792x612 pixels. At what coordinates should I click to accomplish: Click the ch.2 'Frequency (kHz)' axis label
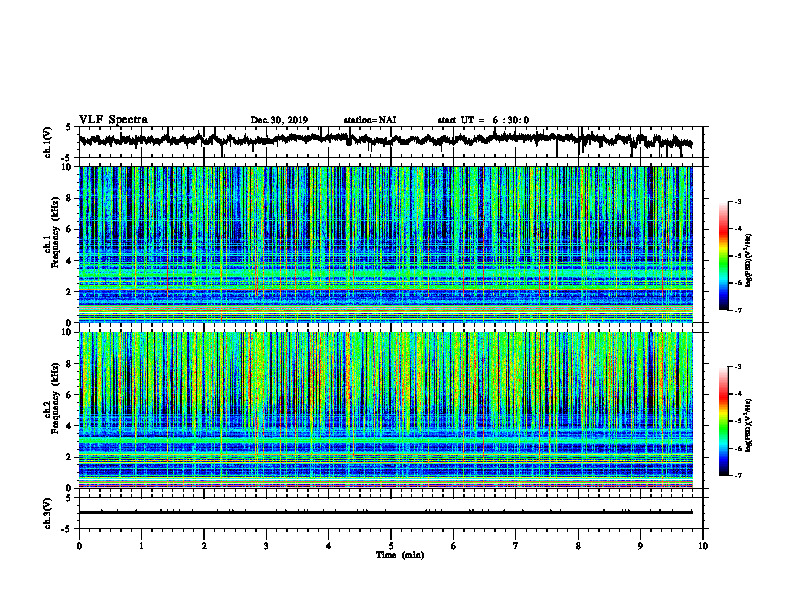[x=55, y=398]
